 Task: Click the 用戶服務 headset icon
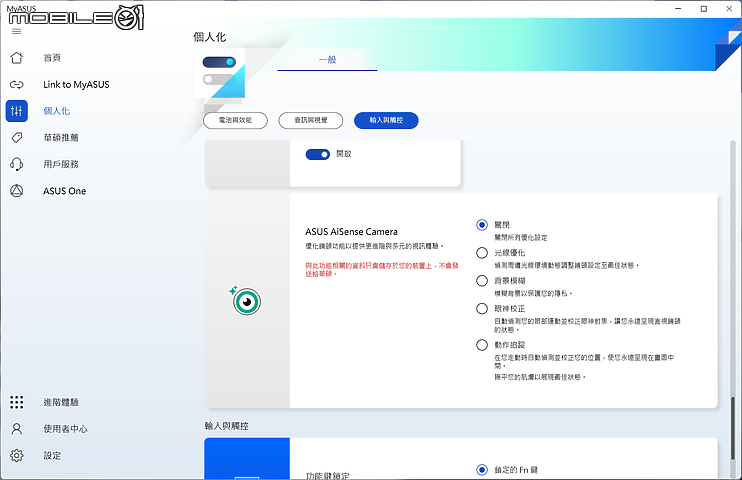17,164
